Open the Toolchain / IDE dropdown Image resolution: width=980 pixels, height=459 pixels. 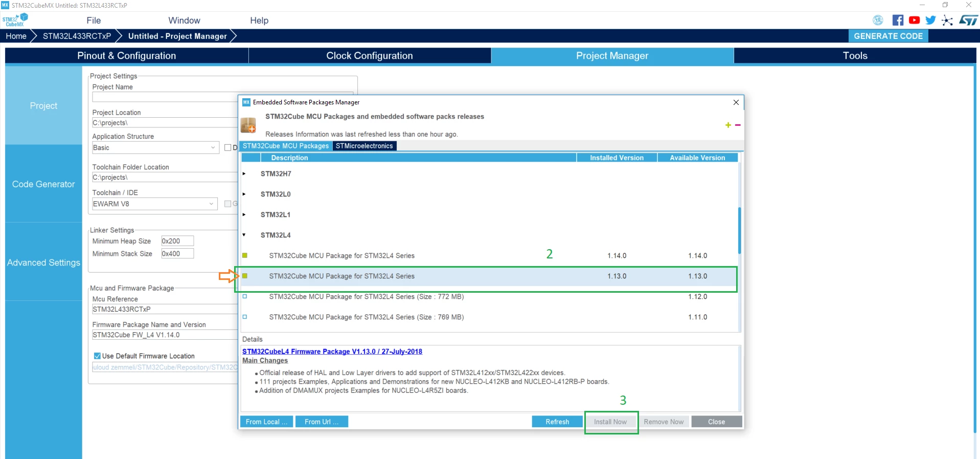(x=155, y=204)
